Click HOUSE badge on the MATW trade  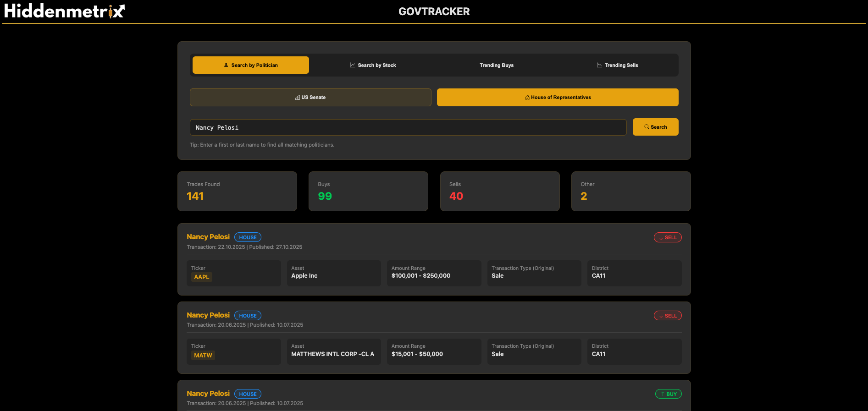[248, 316]
